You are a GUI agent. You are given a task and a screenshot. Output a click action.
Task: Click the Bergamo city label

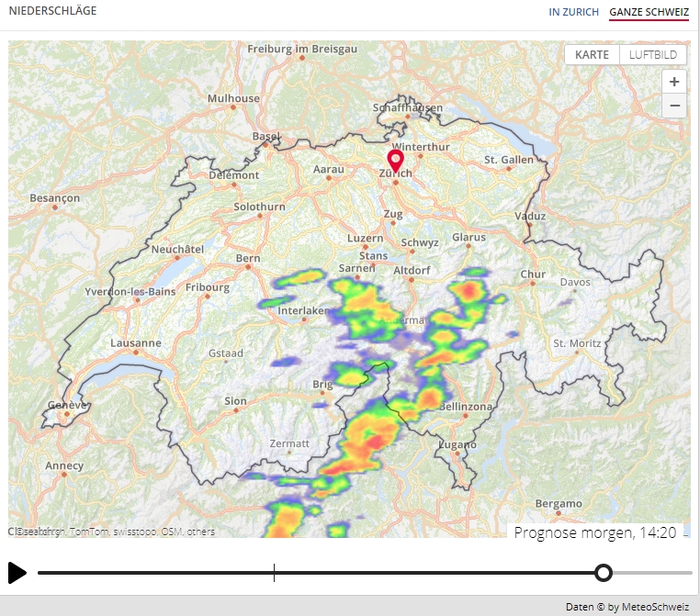coord(559,504)
